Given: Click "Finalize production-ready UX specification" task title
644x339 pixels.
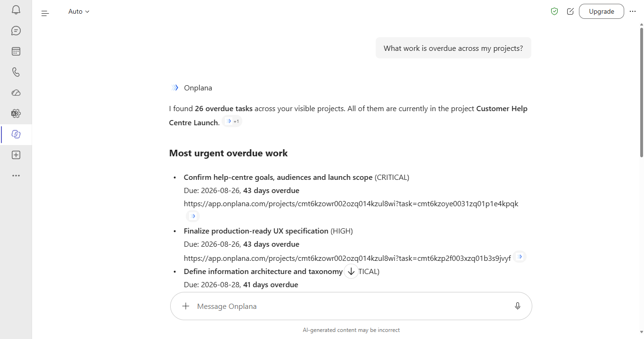Looking at the screenshot, I should point(256,231).
